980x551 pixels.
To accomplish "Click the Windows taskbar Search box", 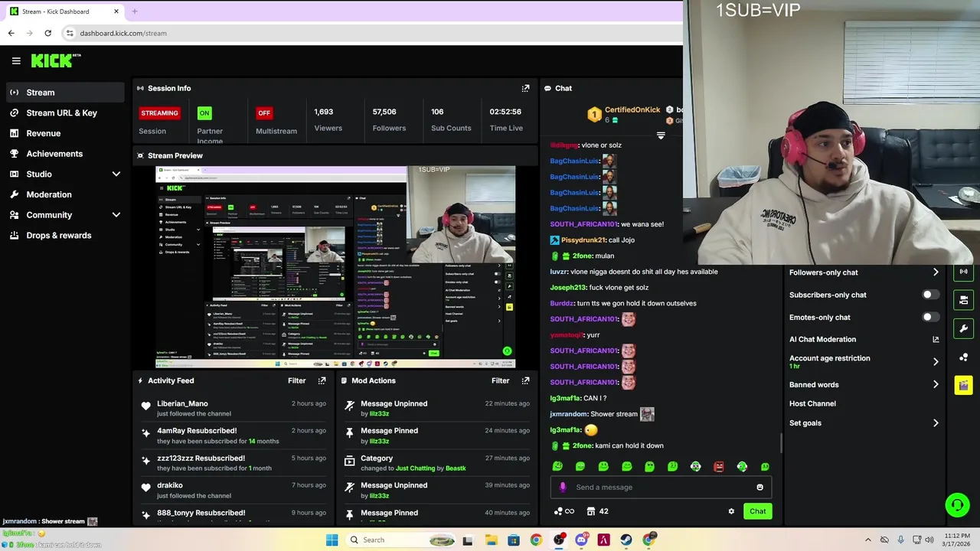I will pyautogui.click(x=402, y=540).
